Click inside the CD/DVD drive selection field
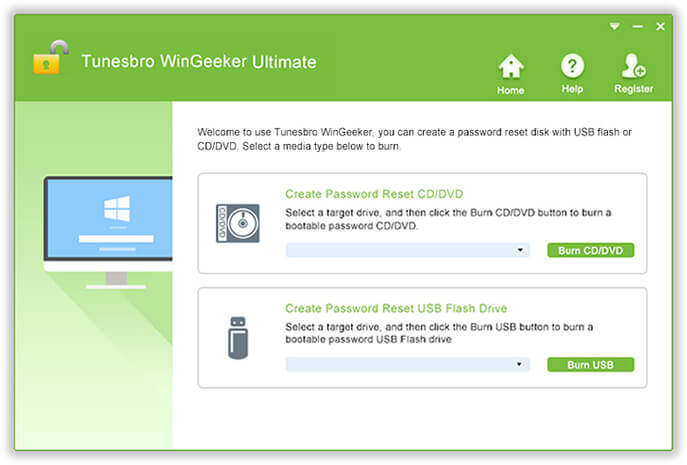 click(407, 250)
